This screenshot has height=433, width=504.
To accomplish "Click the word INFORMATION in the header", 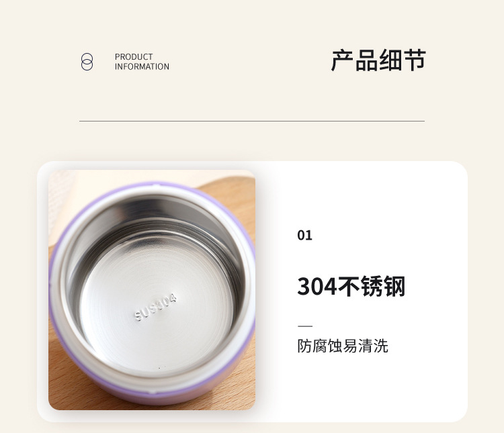I will click(x=142, y=66).
